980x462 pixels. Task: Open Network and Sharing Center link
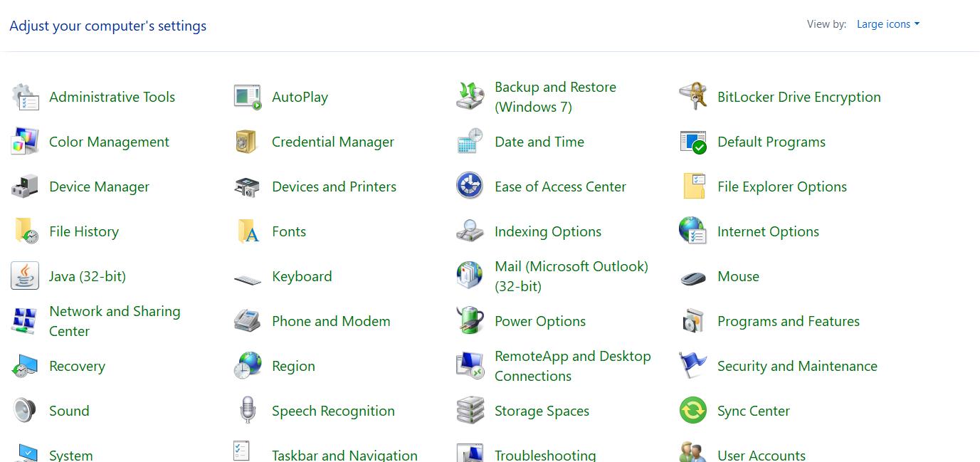pos(114,321)
